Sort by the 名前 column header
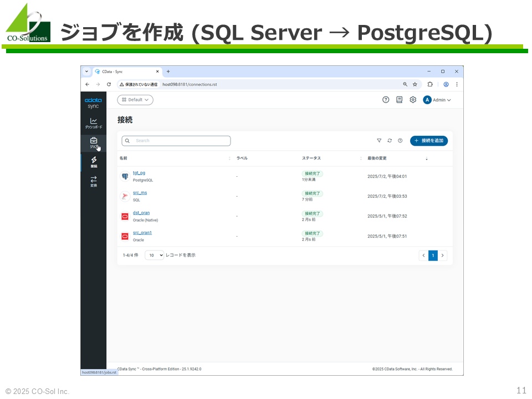 (123, 158)
